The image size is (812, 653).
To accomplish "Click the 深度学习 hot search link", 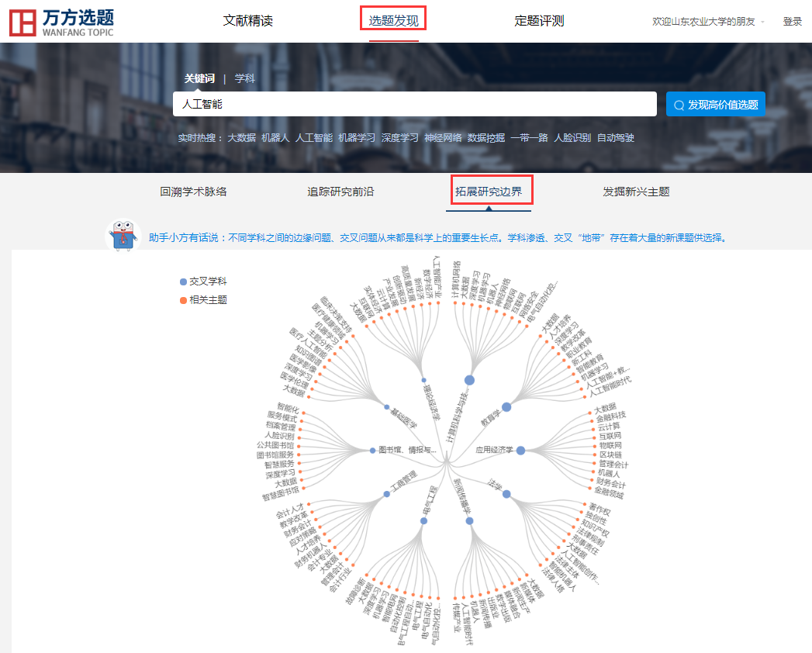I will click(399, 138).
